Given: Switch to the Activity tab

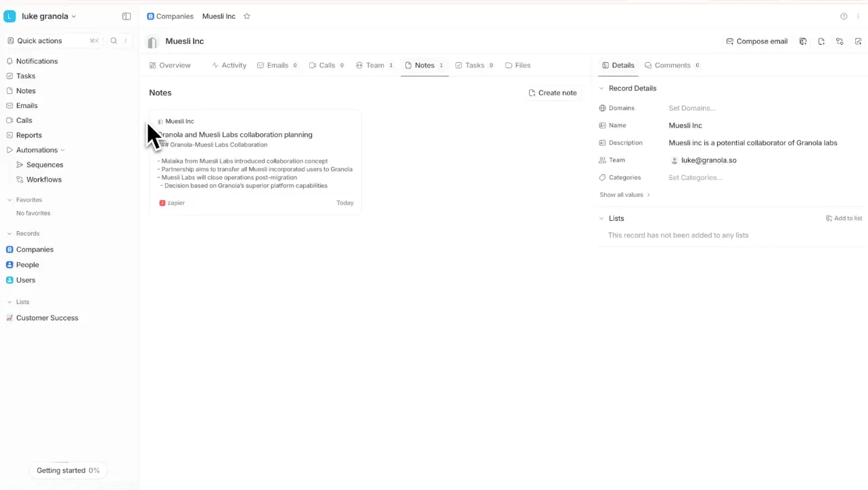Looking at the screenshot, I should 229,66.
